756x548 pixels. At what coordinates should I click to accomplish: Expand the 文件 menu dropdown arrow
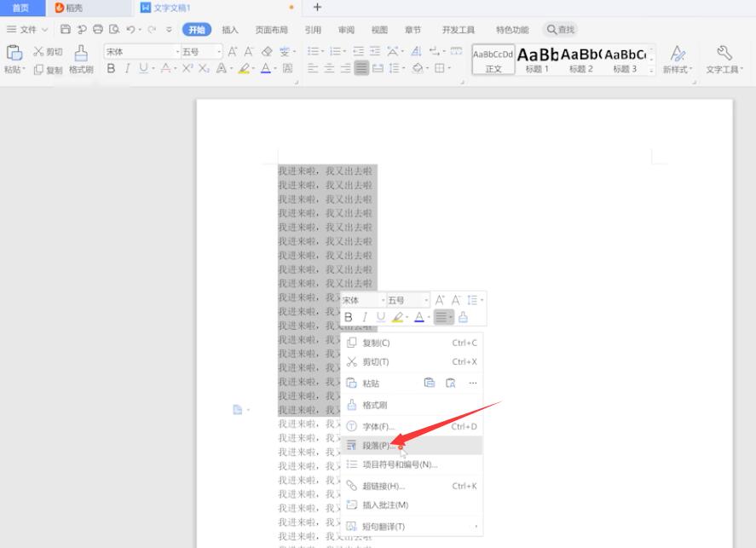coord(45,30)
